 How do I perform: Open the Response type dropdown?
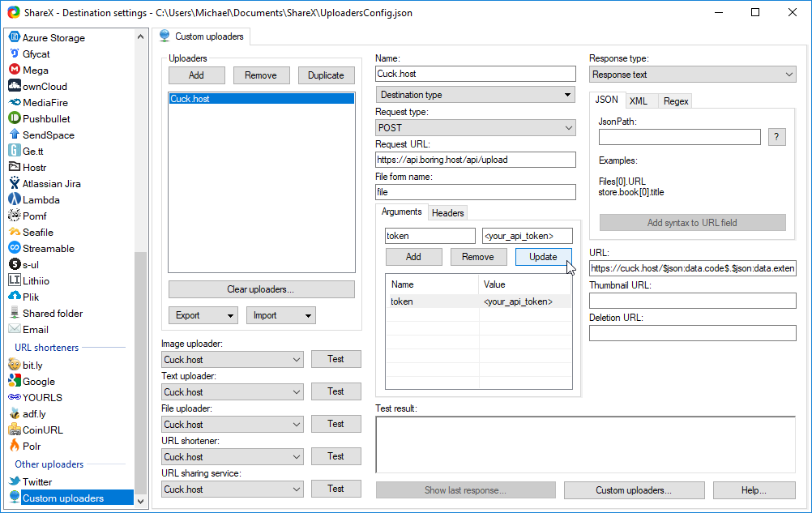[692, 75]
